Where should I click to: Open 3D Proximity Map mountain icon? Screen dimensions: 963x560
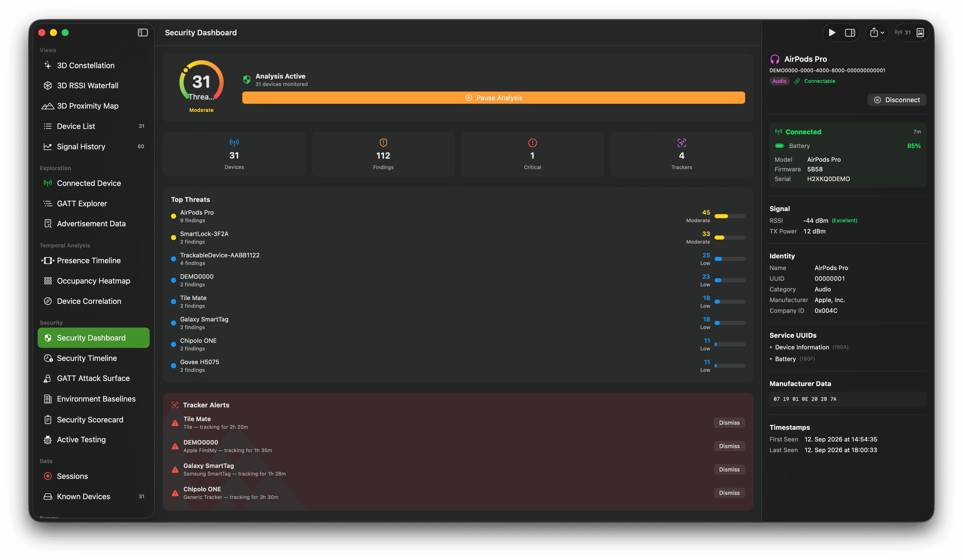[48, 106]
